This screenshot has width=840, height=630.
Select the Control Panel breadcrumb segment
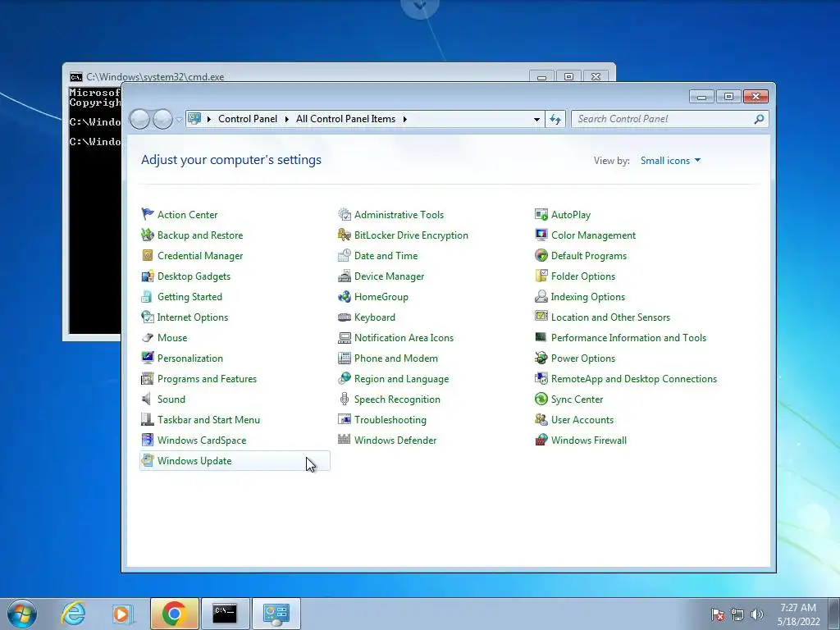click(248, 119)
